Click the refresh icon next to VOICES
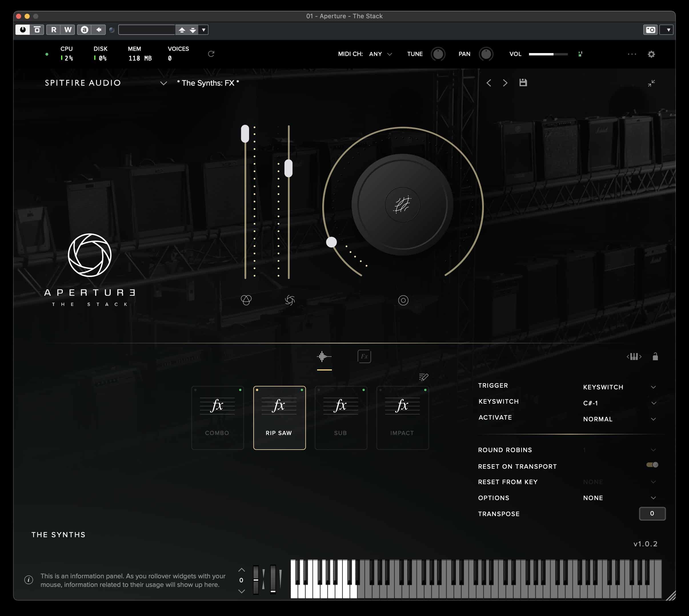The height and width of the screenshot is (616, 689). coord(211,54)
